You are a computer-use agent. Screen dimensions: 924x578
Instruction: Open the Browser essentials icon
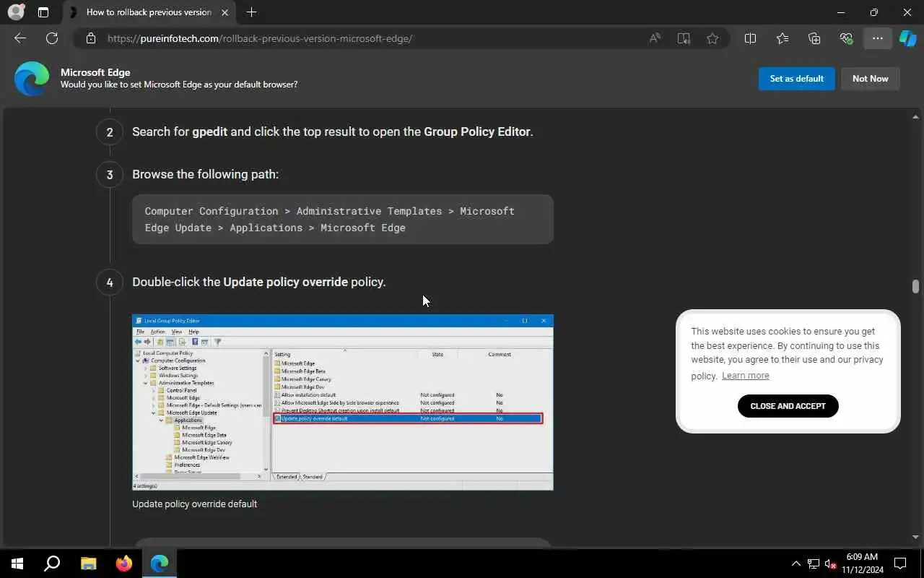[846, 38]
